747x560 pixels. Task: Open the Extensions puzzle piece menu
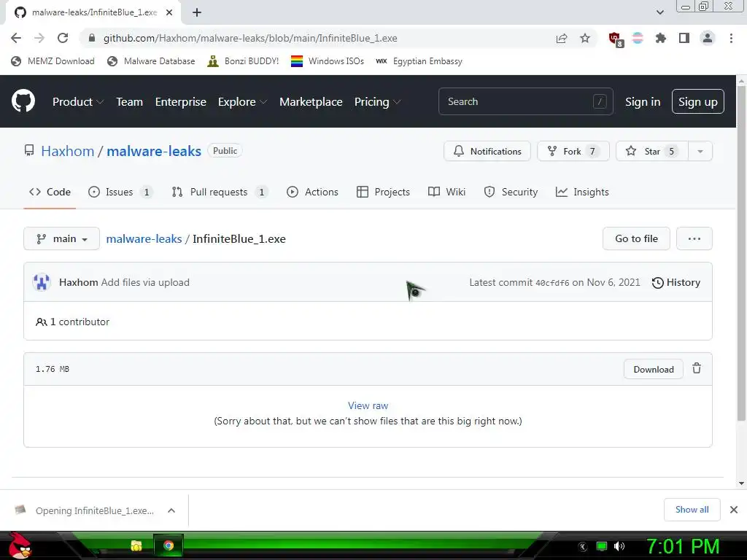661,38
